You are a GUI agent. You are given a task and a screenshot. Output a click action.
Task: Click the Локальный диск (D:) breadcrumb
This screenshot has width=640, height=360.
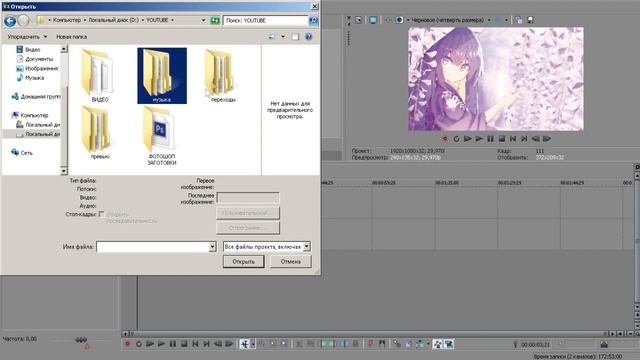coord(113,20)
